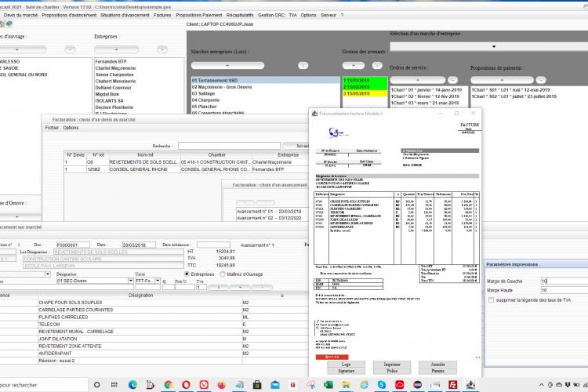Screen dimensions: 588x392
Task: Open the Factures menu
Action: coord(162,15)
